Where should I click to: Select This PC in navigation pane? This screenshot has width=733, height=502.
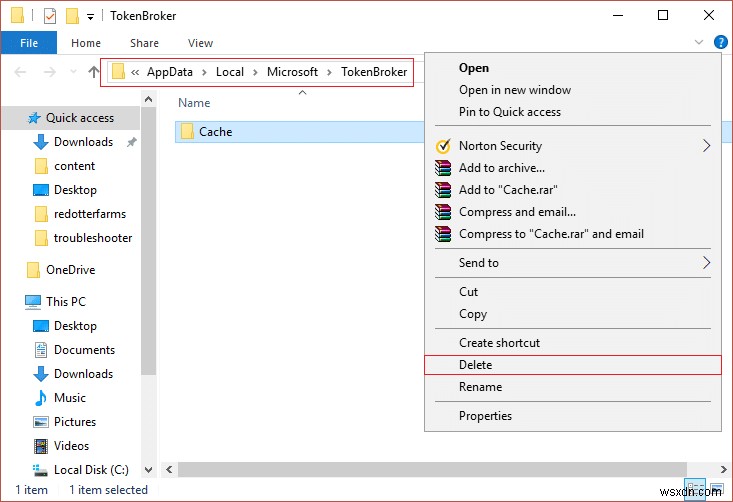[x=66, y=301]
